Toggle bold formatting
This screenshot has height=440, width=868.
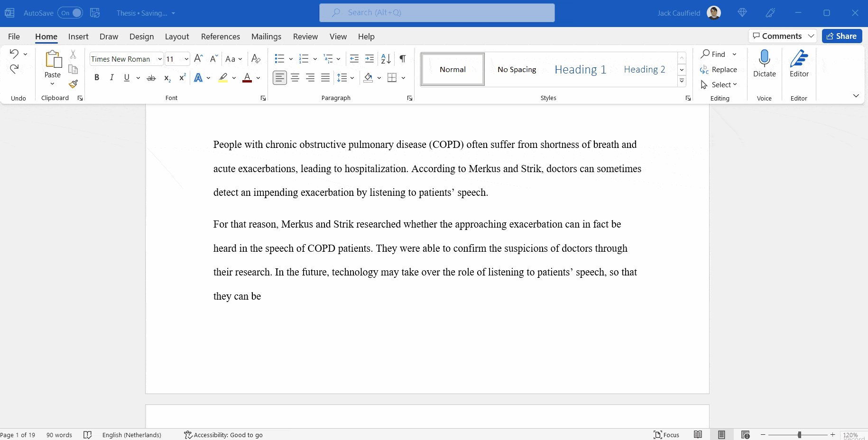(x=97, y=78)
